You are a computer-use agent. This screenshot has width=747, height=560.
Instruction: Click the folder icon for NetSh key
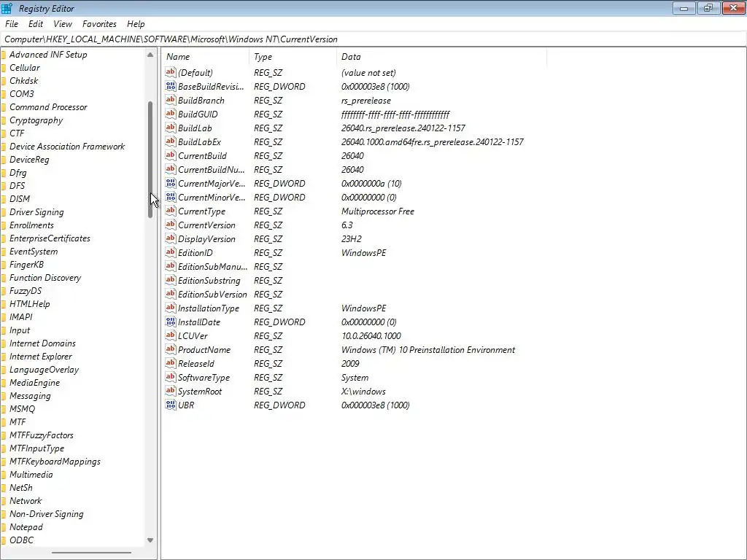[4, 488]
